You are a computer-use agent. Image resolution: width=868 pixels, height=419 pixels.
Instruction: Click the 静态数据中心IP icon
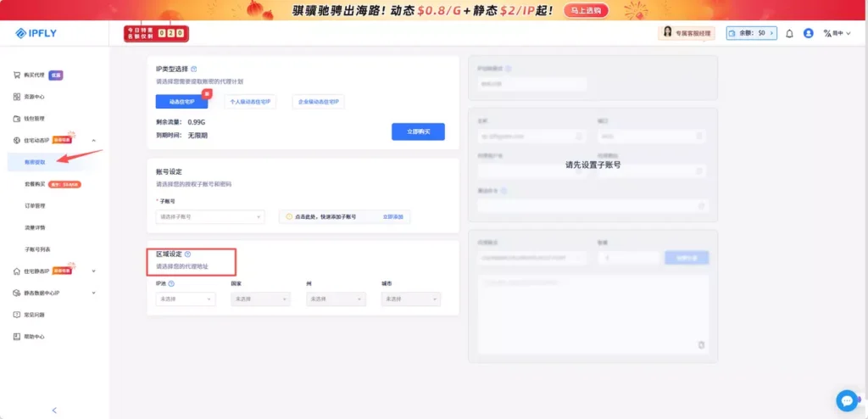[x=17, y=293]
